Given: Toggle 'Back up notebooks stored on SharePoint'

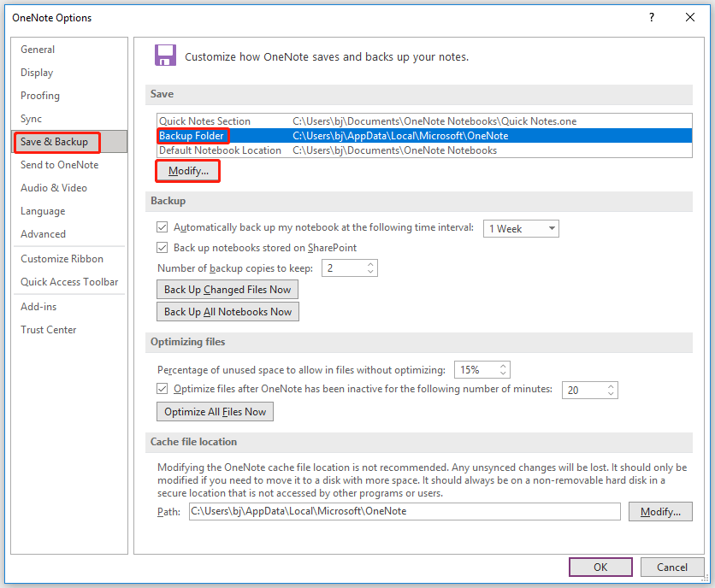Looking at the screenshot, I should (x=162, y=246).
